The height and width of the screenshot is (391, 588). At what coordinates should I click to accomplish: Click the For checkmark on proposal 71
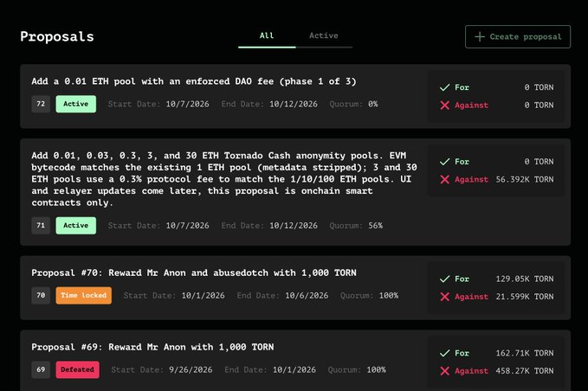coord(445,162)
